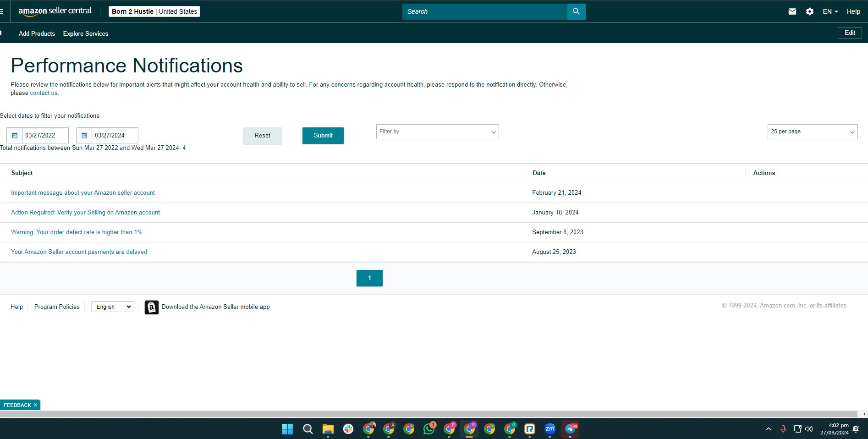Image resolution: width=868 pixels, height=439 pixels.
Task: Open the English footer language selector
Action: (x=112, y=307)
